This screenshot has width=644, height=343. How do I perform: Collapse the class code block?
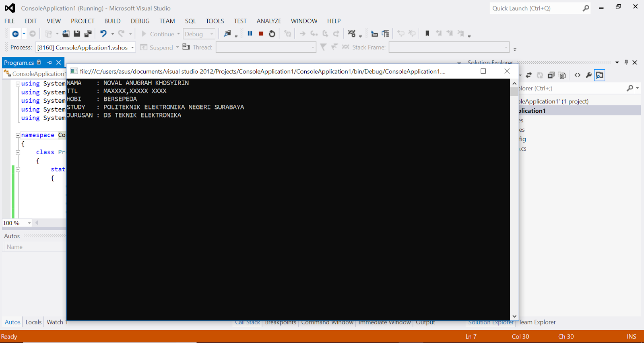[x=18, y=153]
